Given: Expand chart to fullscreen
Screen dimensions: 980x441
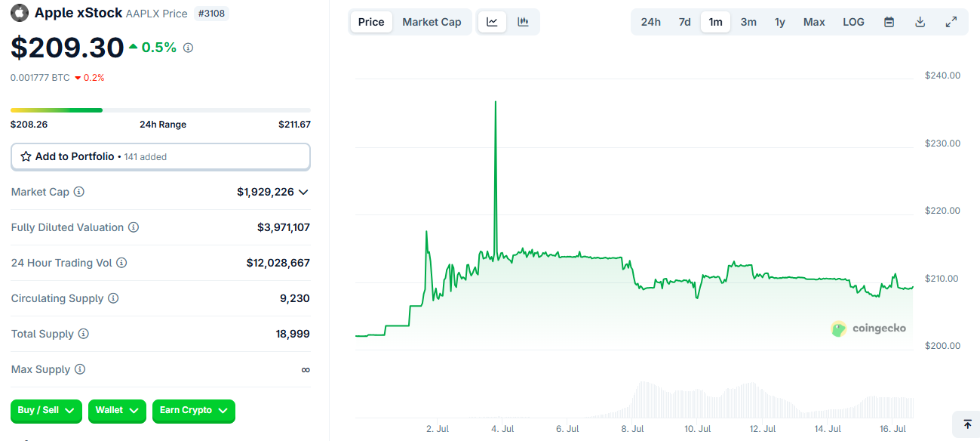Looking at the screenshot, I should 951,22.
